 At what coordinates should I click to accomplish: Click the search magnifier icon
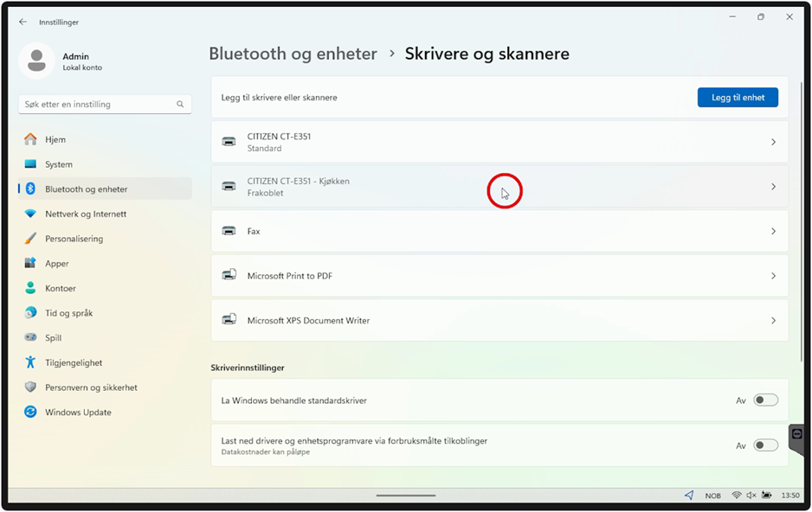(x=180, y=104)
